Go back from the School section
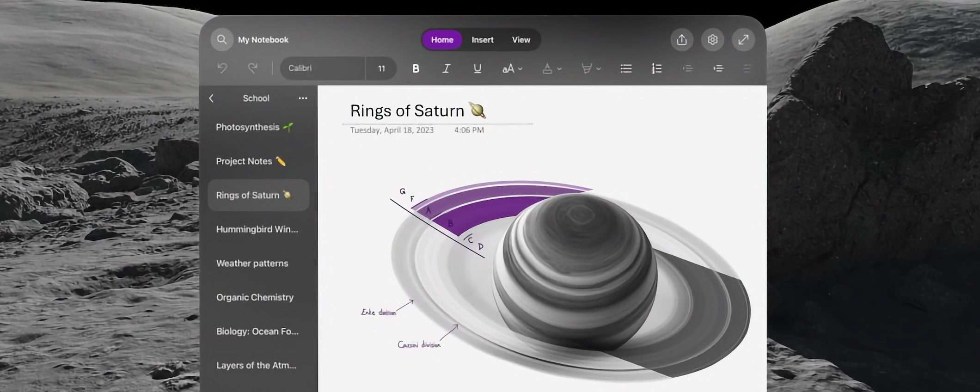 click(x=211, y=98)
